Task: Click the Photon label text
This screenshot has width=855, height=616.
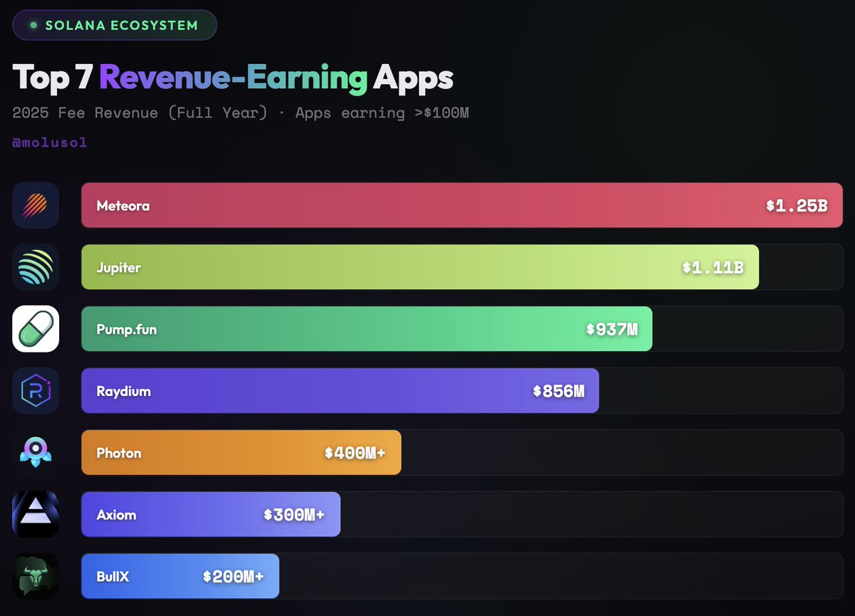Action: point(119,453)
